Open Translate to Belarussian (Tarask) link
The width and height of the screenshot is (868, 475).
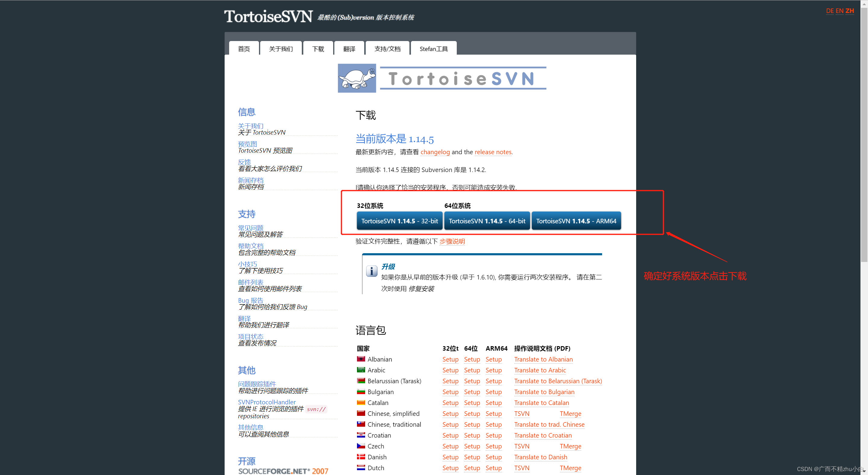coord(558,381)
